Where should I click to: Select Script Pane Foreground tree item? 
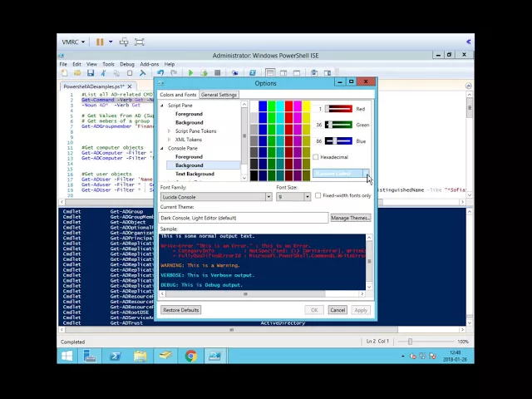[189, 114]
